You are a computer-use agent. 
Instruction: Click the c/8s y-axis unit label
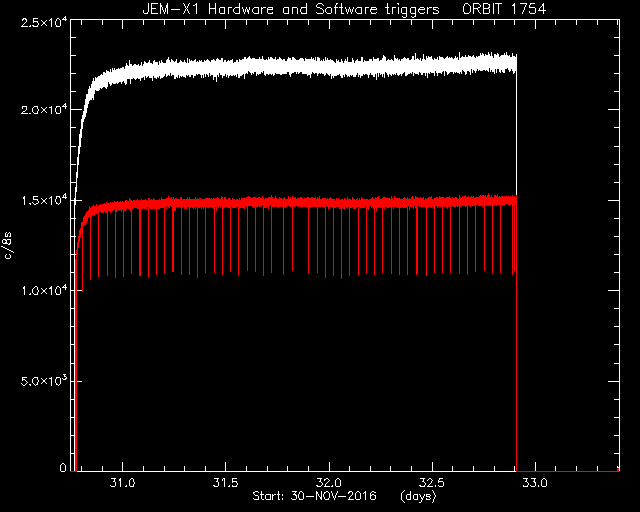8,245
